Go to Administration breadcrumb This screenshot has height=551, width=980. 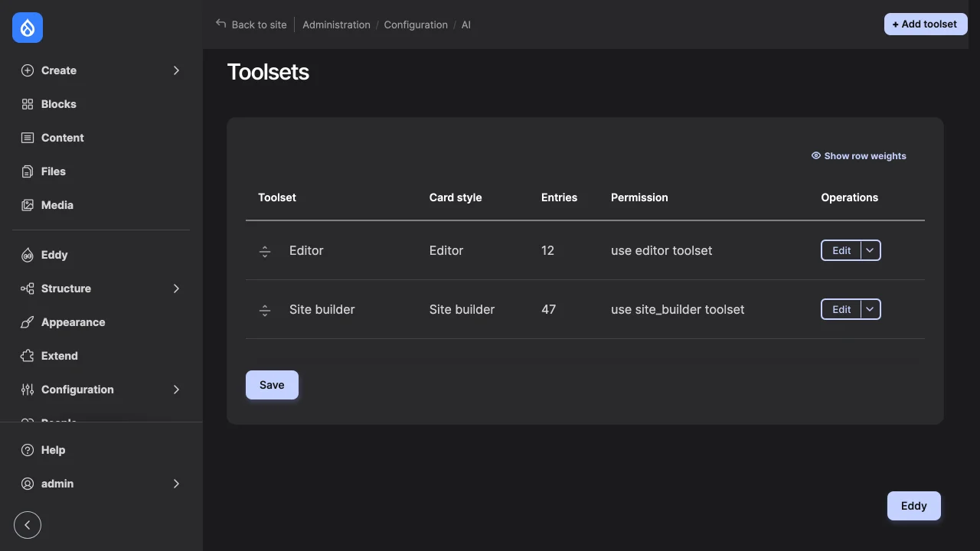click(336, 24)
